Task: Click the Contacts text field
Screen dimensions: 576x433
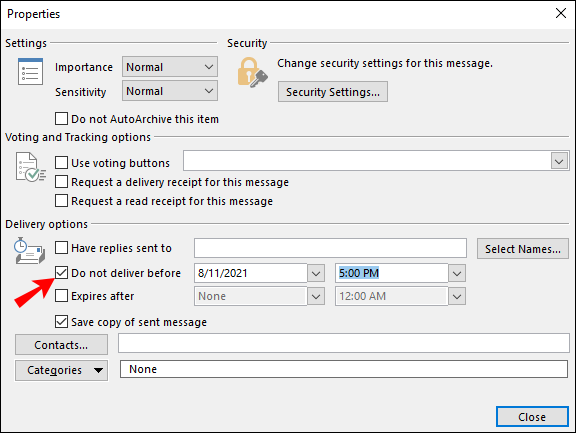Action: pyautogui.click(x=344, y=343)
